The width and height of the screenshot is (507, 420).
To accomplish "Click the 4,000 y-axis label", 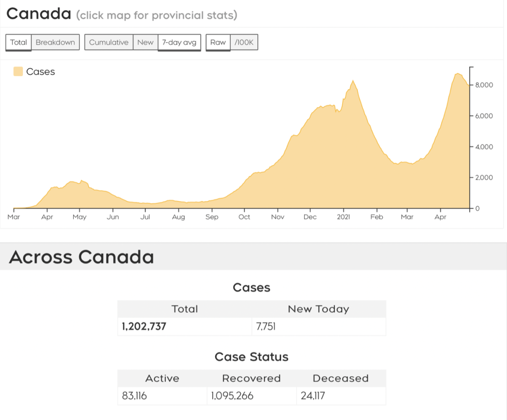I will (484, 147).
